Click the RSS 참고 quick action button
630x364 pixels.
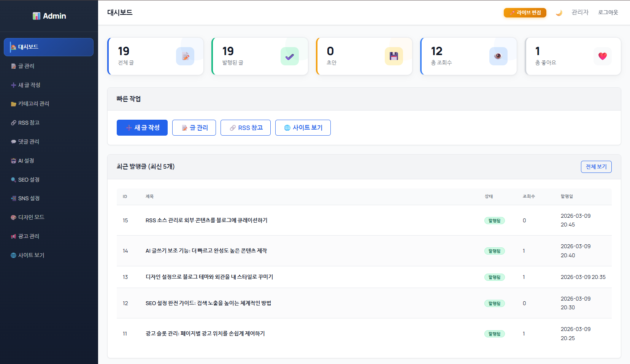(x=246, y=128)
